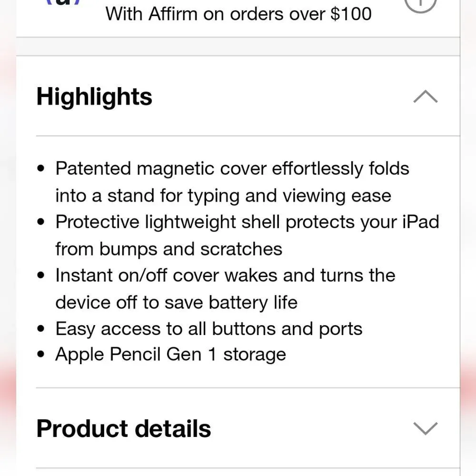476x476 pixels.
Task: Select the "Protective lightweight shell" highlight line
Action: tap(247, 222)
